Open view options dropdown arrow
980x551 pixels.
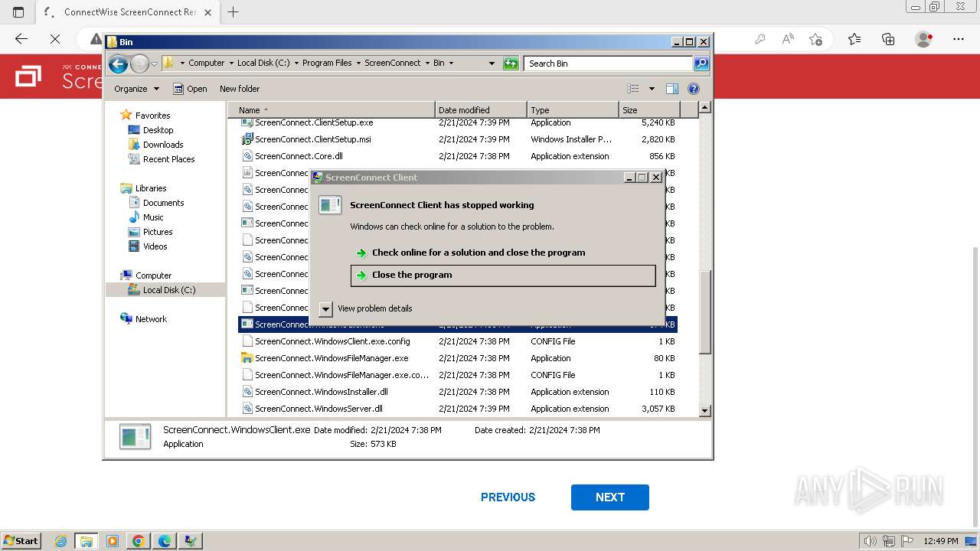point(652,89)
